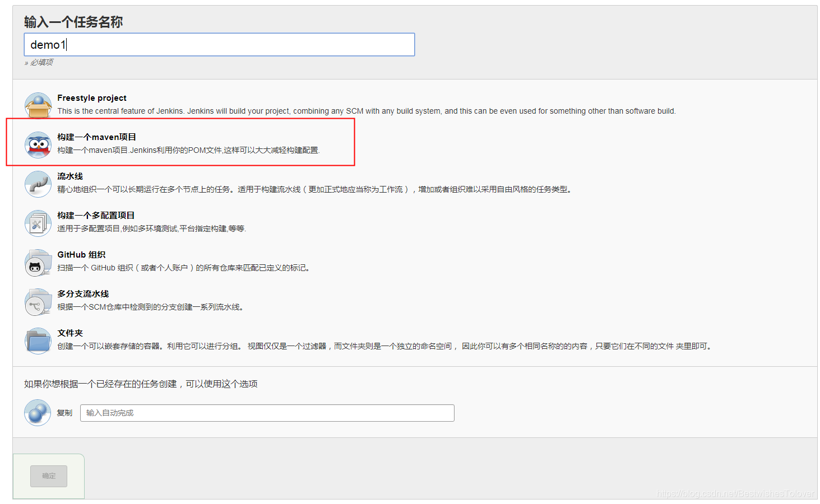
Task: Select the 多分支流水线 title
Action: point(83,294)
